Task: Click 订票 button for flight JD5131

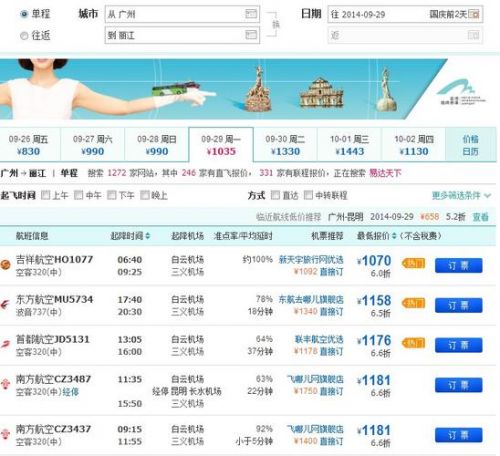Action: click(x=458, y=345)
